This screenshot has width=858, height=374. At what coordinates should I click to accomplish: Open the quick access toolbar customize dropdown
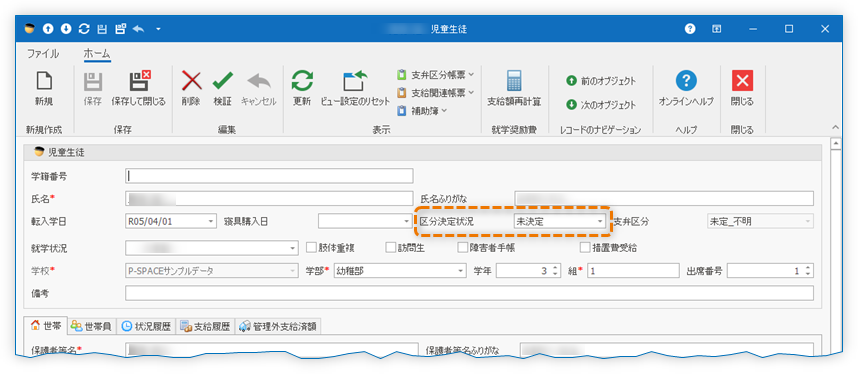158,29
